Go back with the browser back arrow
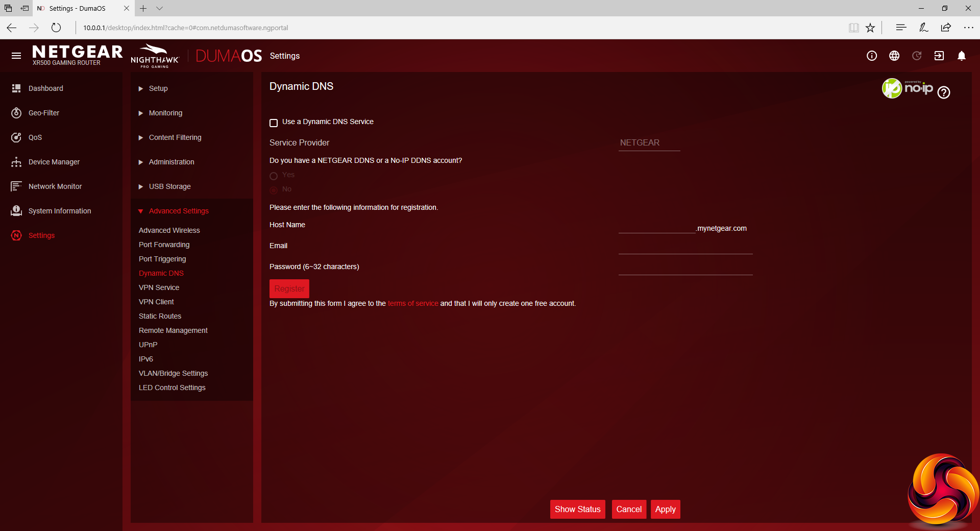The height and width of the screenshot is (531, 980). [x=12, y=28]
